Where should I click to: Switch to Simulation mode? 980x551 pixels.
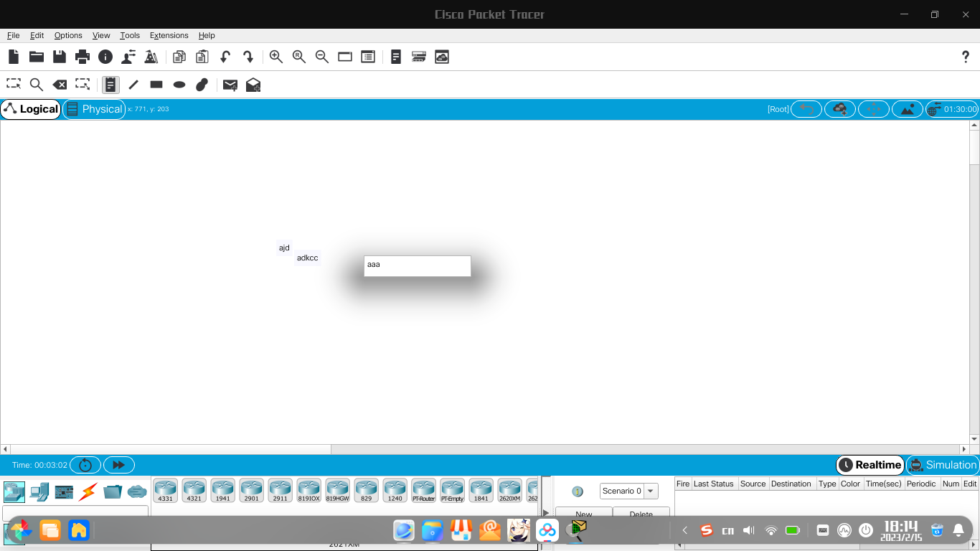click(x=942, y=465)
